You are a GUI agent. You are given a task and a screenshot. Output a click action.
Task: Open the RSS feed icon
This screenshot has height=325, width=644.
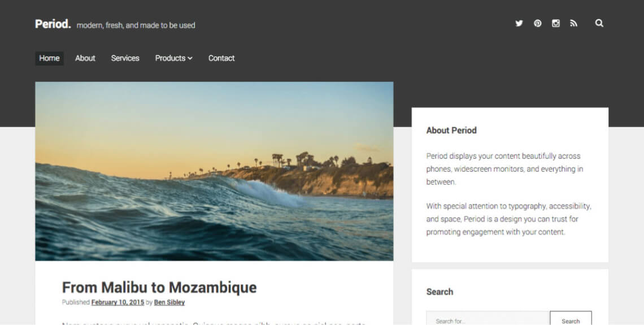574,24
